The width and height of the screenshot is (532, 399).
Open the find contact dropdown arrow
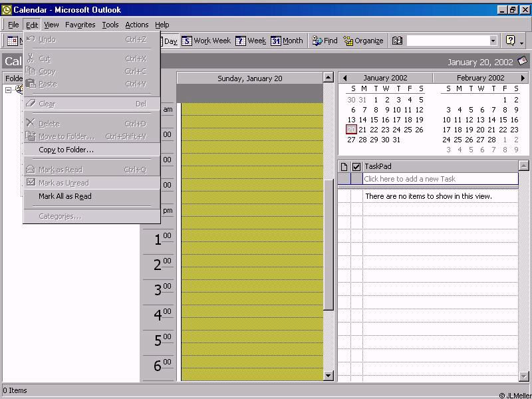click(x=493, y=41)
